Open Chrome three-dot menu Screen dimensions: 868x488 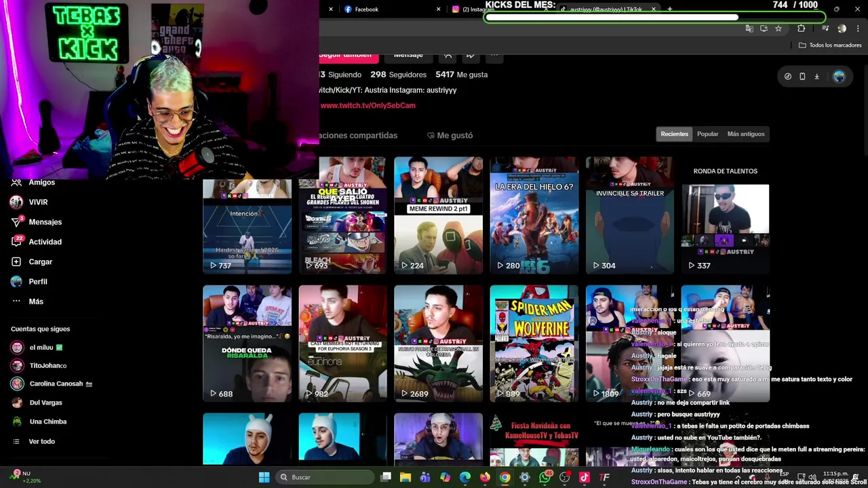(858, 28)
